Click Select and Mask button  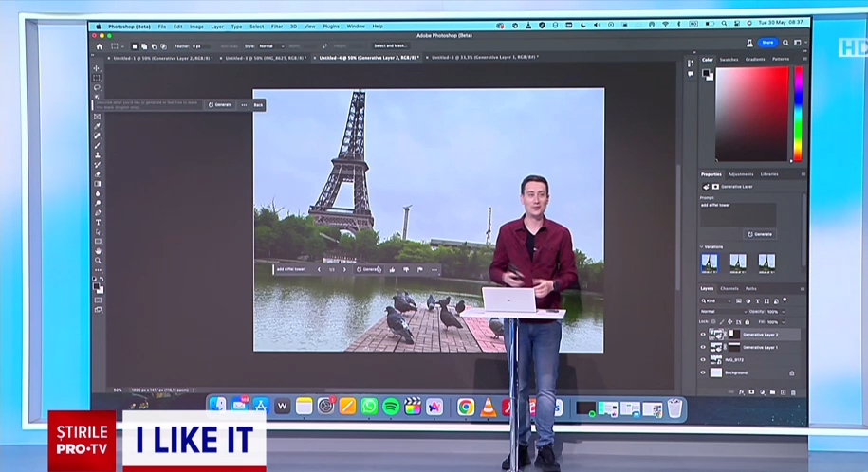(x=390, y=45)
